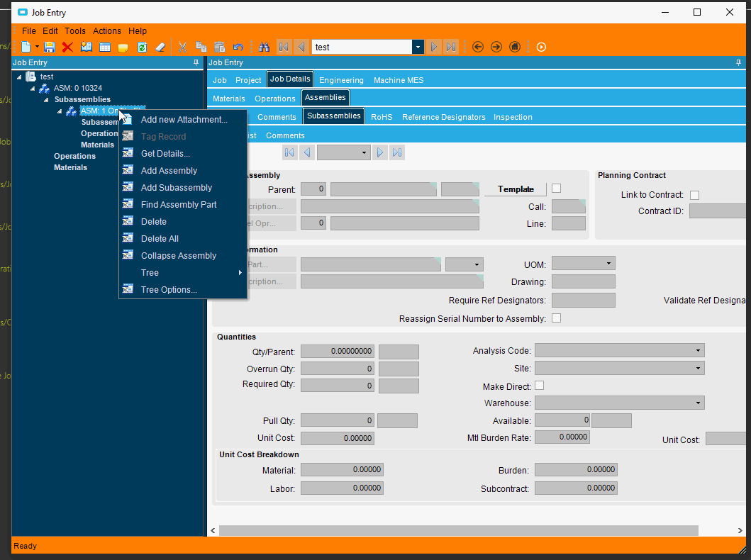This screenshot has width=751, height=560.
Task: Click the eraser clear toolbar icon
Action: coord(160,47)
